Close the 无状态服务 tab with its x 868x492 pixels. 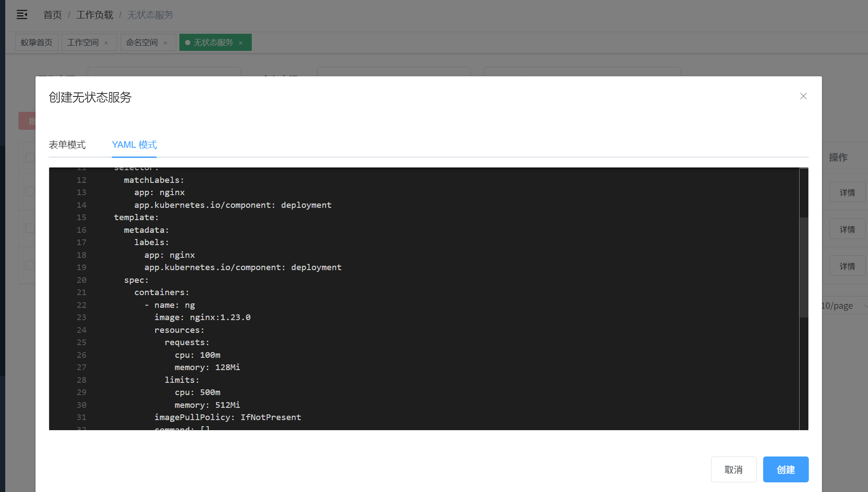click(241, 43)
